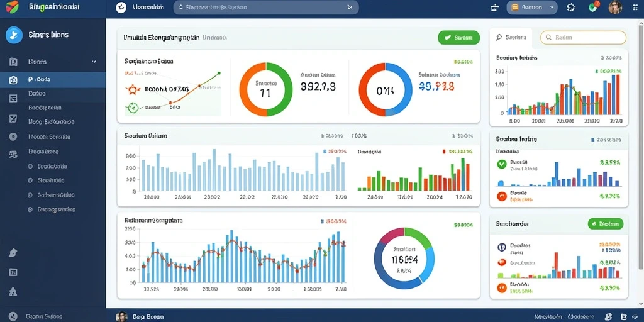Click the green target icon below the star
This screenshot has height=322, width=644.
[132, 108]
